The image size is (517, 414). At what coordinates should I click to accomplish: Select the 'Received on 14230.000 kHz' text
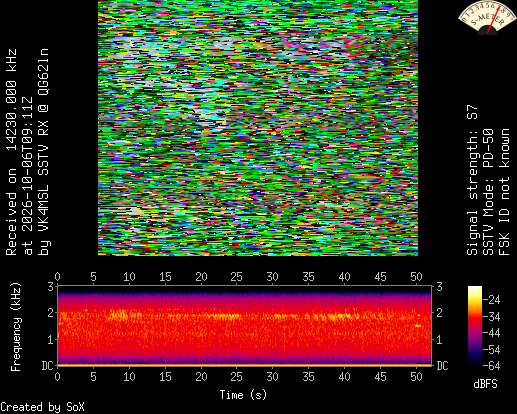(12, 152)
